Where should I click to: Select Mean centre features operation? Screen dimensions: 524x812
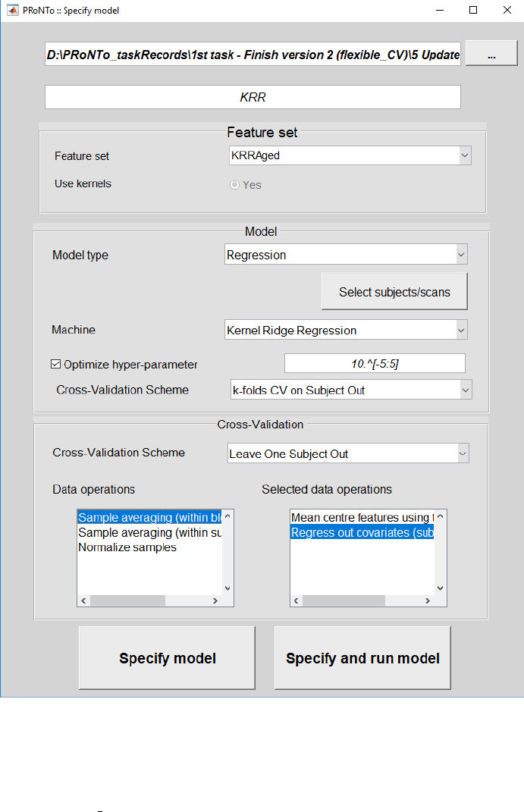pyautogui.click(x=360, y=518)
